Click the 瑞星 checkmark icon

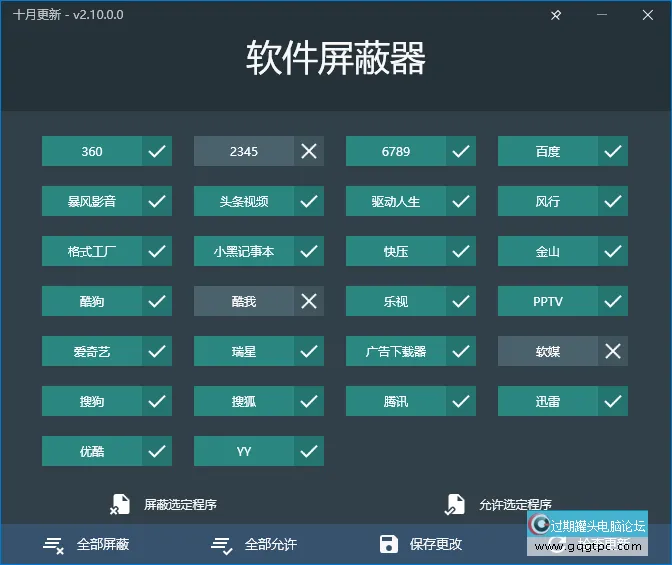click(309, 351)
